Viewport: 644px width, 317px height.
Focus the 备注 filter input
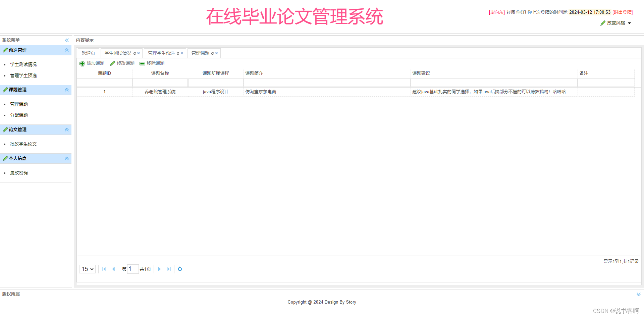606,83
